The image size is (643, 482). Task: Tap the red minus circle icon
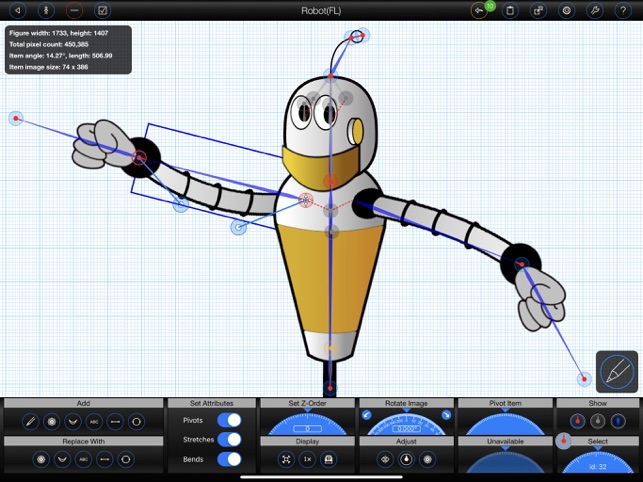74,11
